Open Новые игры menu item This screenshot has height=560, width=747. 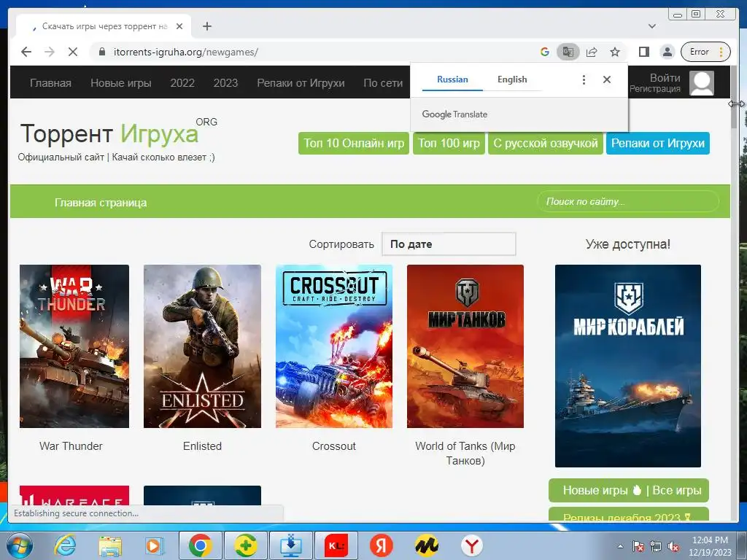point(121,83)
